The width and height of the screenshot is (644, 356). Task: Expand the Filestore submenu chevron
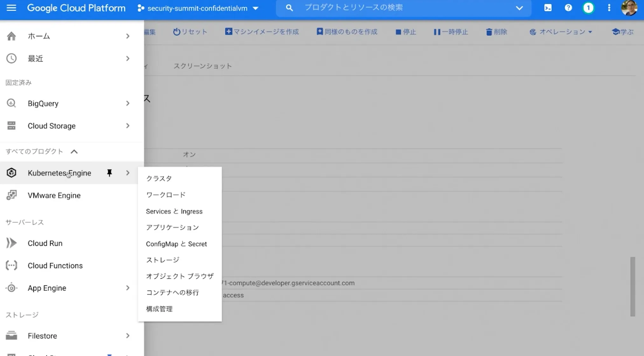[128, 336]
